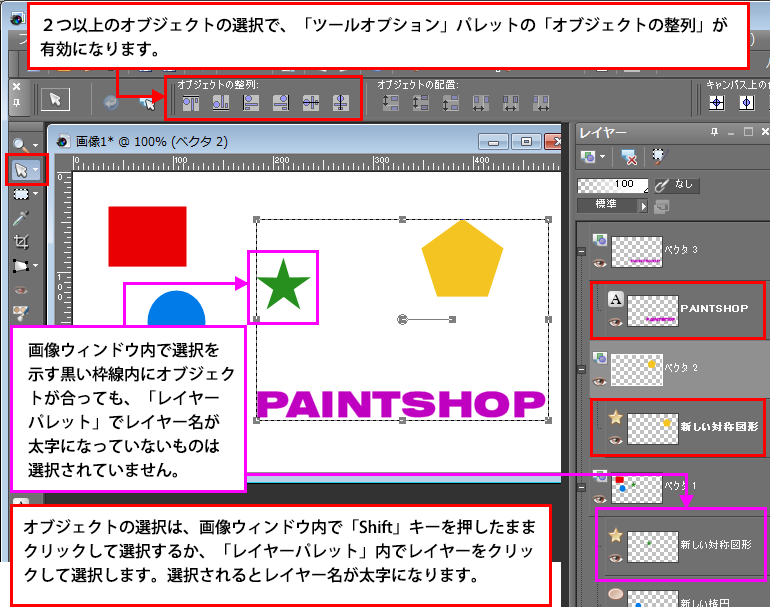The height and width of the screenshot is (614, 770).
Task: Select the Pick tool in left toolbar
Action: [21, 170]
